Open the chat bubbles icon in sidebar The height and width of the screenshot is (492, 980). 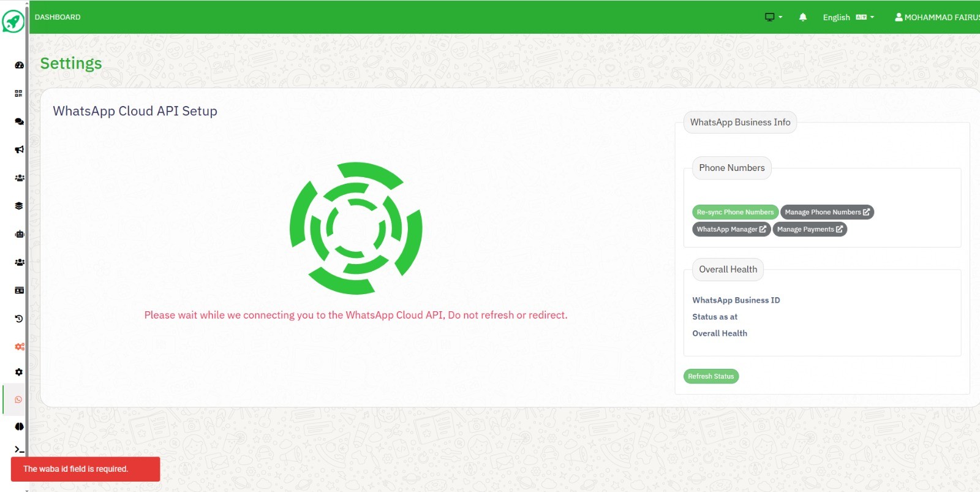click(x=19, y=121)
